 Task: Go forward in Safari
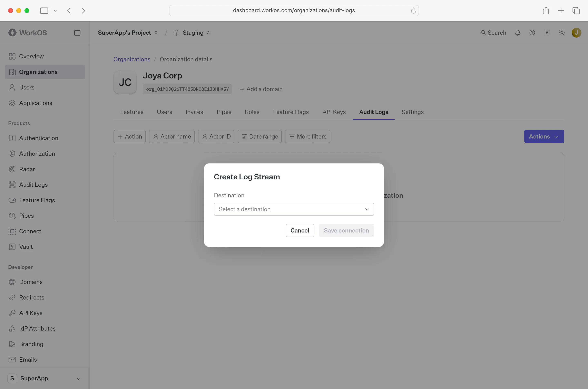[83, 11]
